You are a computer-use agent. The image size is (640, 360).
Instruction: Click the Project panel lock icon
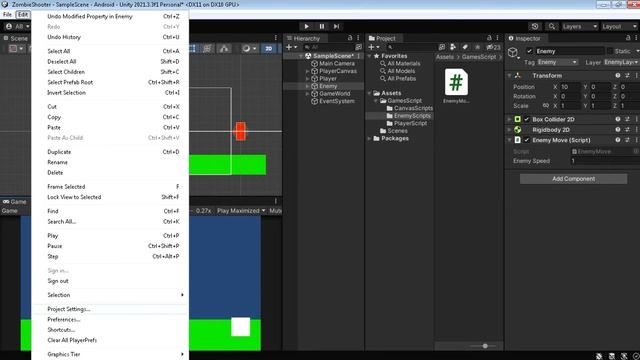(489, 38)
